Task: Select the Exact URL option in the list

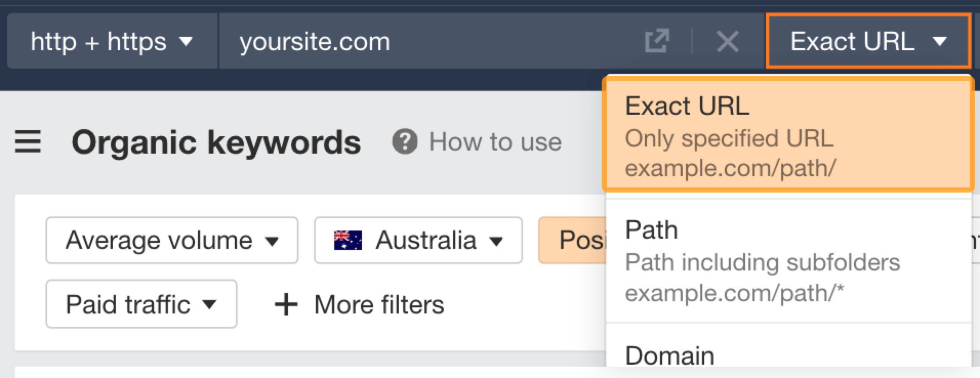Action: (x=788, y=135)
